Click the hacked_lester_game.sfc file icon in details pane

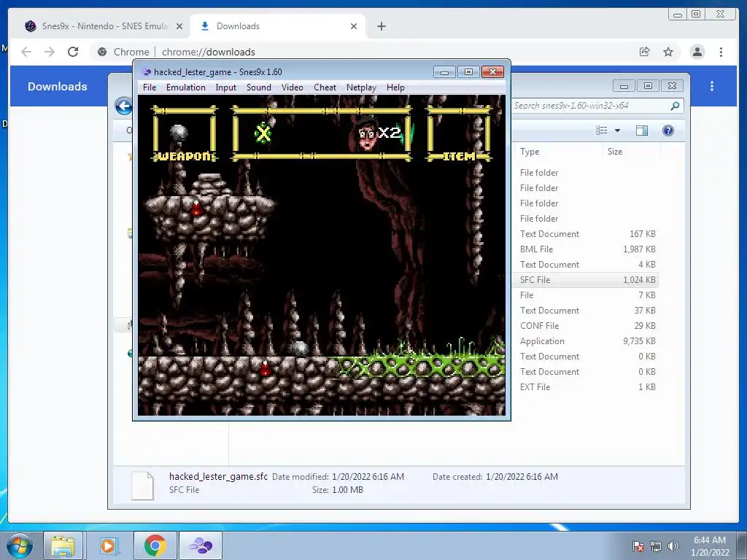pyautogui.click(x=142, y=485)
